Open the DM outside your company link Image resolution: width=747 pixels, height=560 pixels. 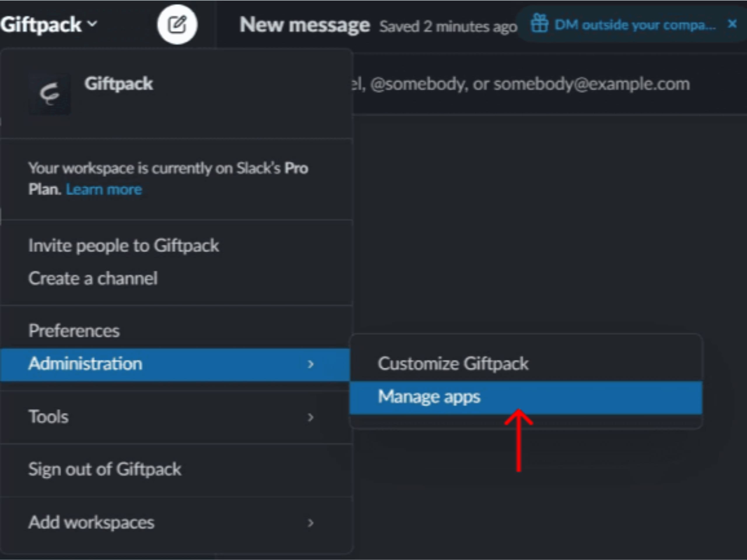[635, 24]
